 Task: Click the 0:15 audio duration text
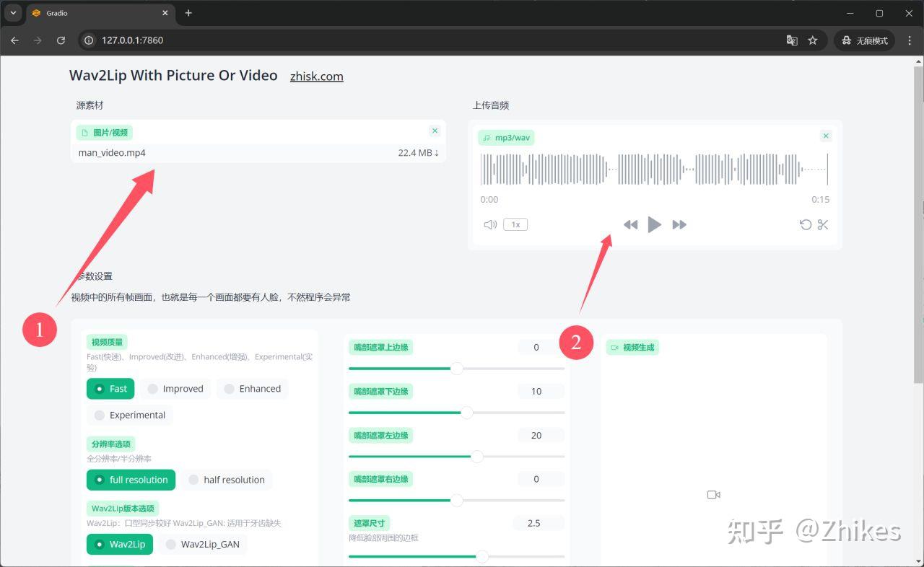click(x=820, y=200)
